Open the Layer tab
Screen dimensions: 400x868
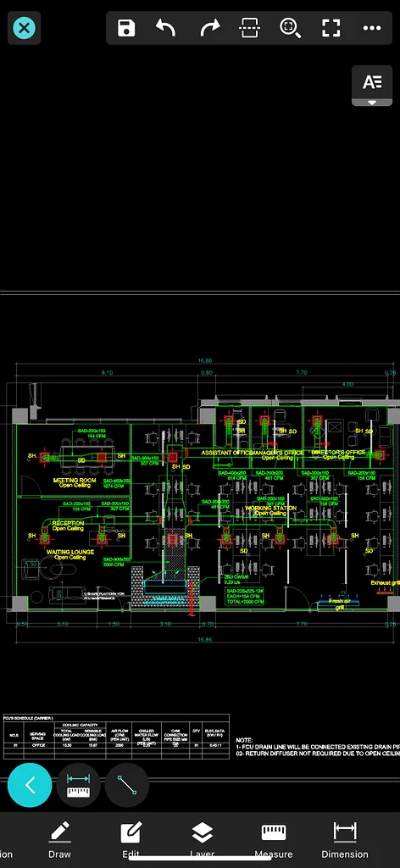[203, 840]
